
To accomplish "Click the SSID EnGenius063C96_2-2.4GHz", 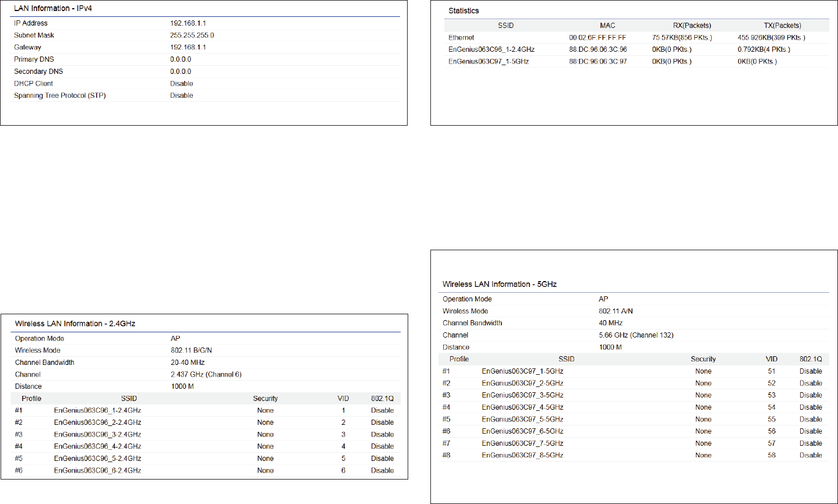I will click(x=98, y=423).
